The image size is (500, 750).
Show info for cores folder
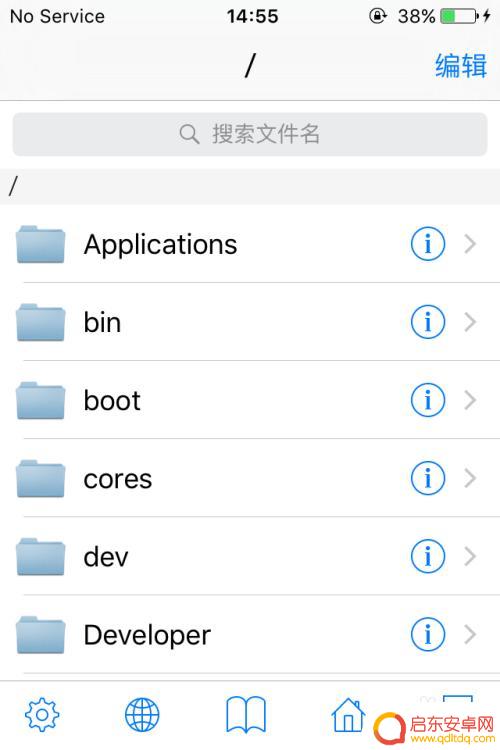(x=428, y=478)
